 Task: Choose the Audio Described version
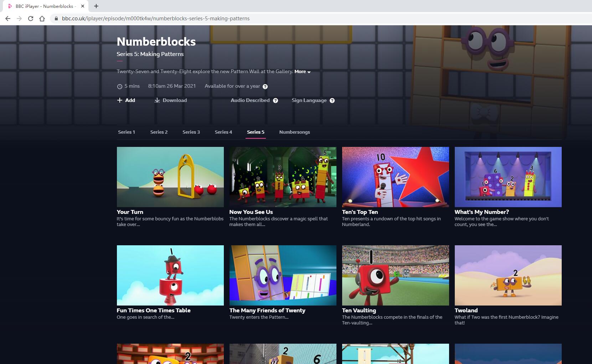click(250, 100)
